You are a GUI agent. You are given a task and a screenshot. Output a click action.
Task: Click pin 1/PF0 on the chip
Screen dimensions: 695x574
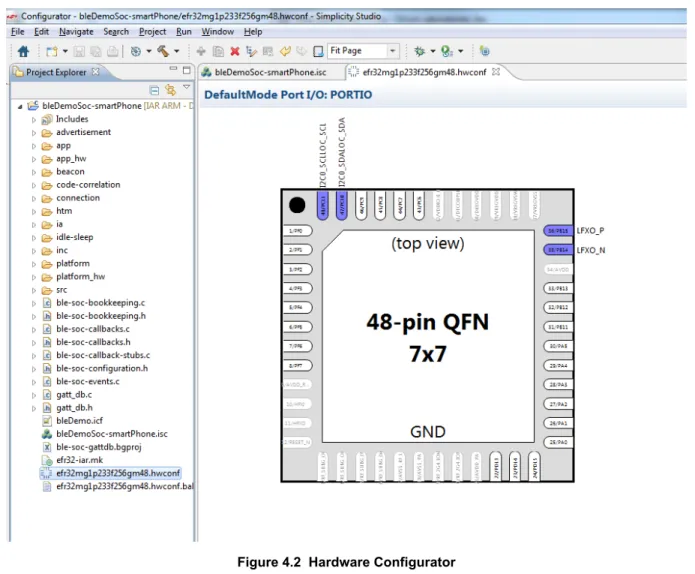[x=297, y=231]
